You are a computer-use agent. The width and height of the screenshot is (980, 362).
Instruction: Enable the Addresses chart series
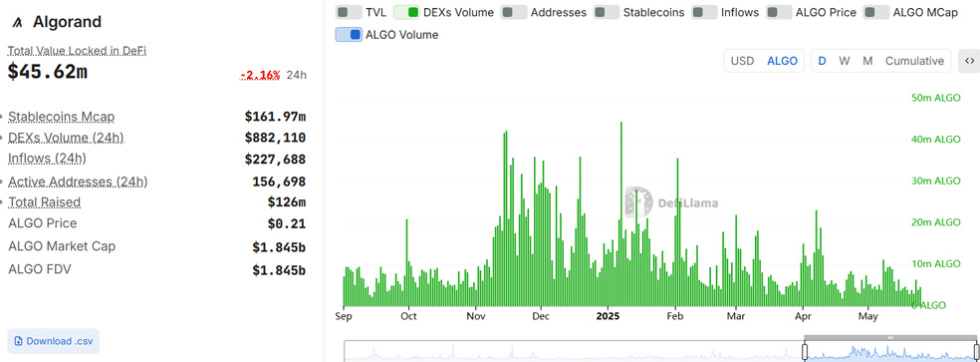coord(513,12)
